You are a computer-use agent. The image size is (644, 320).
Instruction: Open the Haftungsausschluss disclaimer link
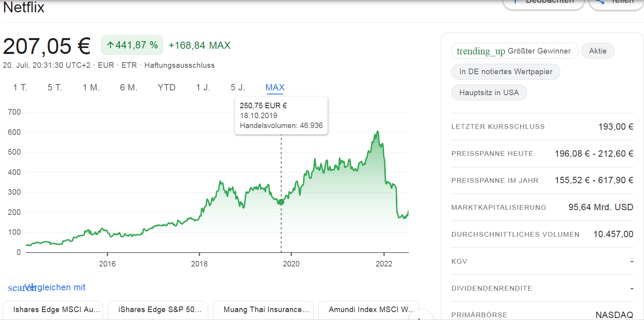click(x=179, y=65)
